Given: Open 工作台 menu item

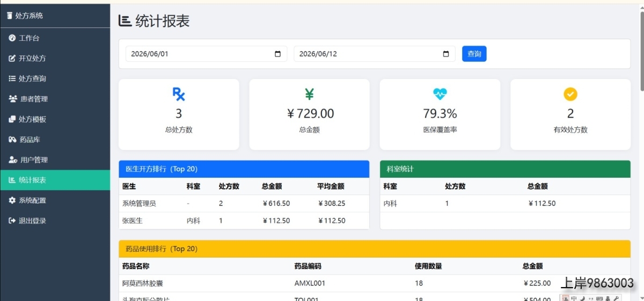Looking at the screenshot, I should (55, 38).
